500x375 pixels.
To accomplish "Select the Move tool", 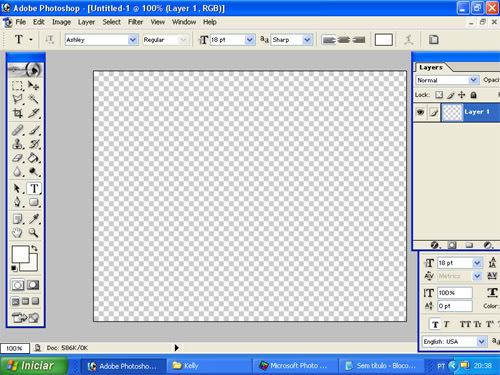I will click(x=33, y=86).
